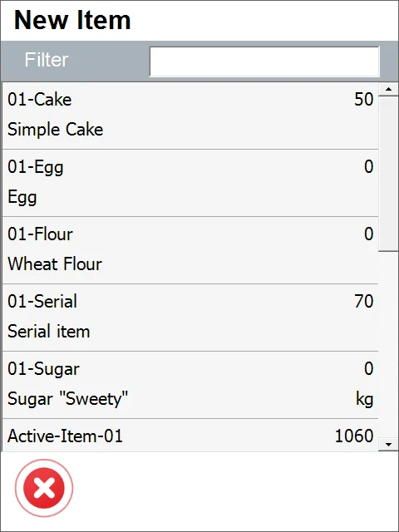Click the scrollbar up arrow
399x532 pixels.
388,90
